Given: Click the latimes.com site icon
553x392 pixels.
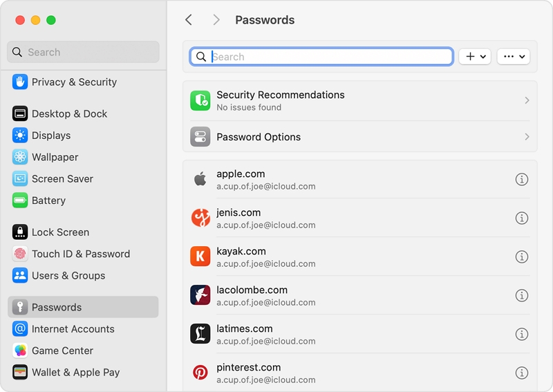Looking at the screenshot, I should (x=200, y=334).
